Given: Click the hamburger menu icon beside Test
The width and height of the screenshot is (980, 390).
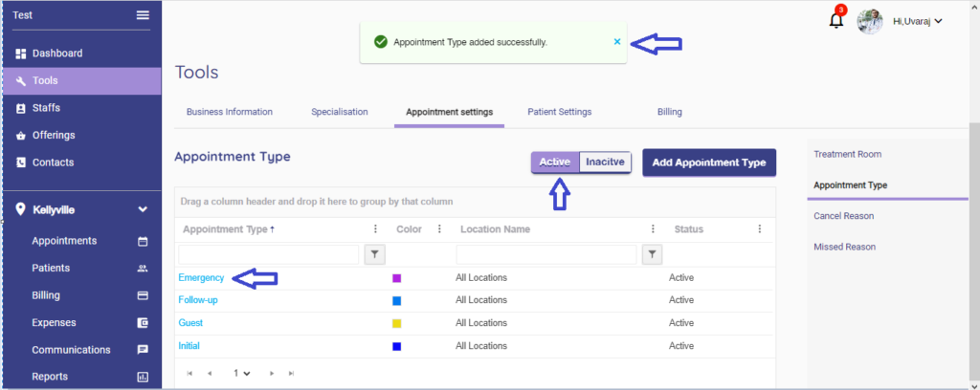Looking at the screenshot, I should point(143,14).
